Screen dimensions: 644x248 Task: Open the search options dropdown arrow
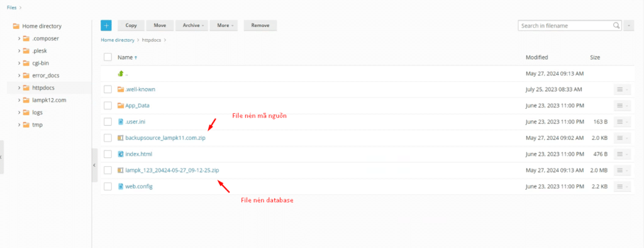[x=629, y=26]
